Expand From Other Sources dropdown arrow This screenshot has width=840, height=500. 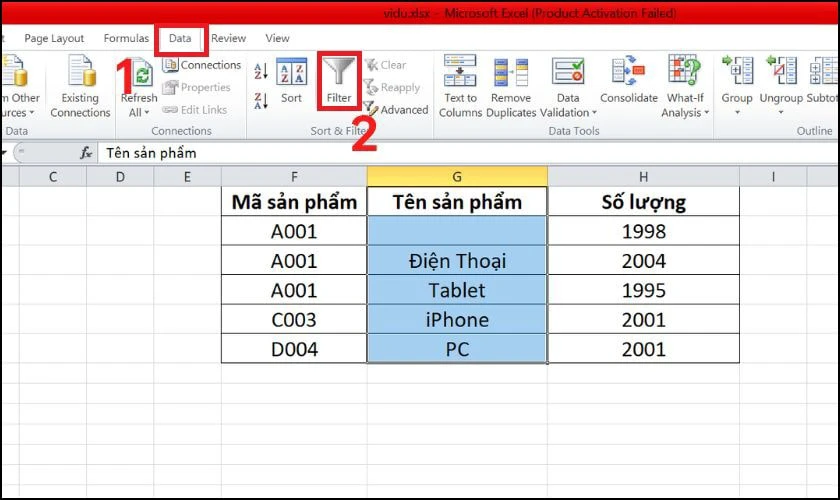(x=32, y=113)
